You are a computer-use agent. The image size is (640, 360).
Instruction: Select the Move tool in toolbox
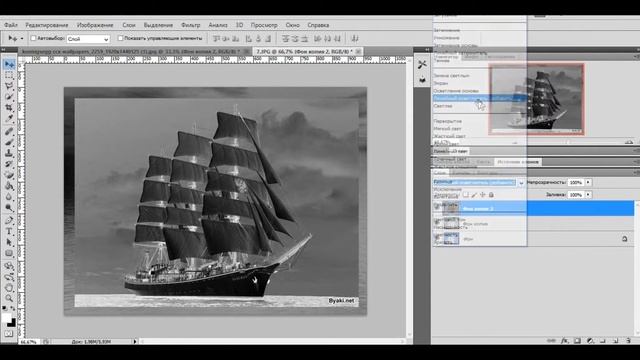[9, 64]
